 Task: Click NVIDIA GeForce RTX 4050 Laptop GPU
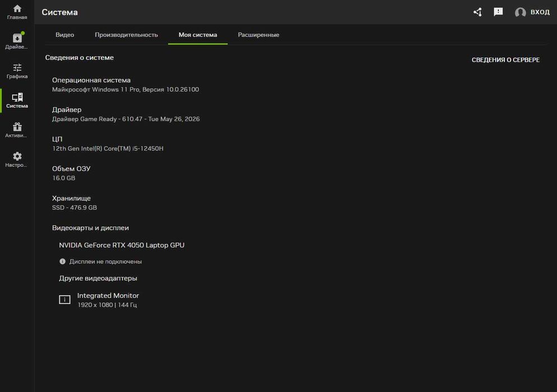(x=122, y=245)
